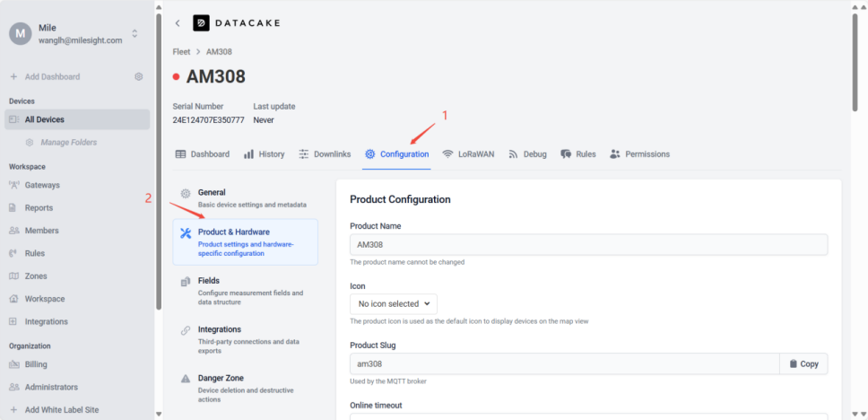868x420 pixels.
Task: Click the Permissions users icon
Action: coord(615,154)
